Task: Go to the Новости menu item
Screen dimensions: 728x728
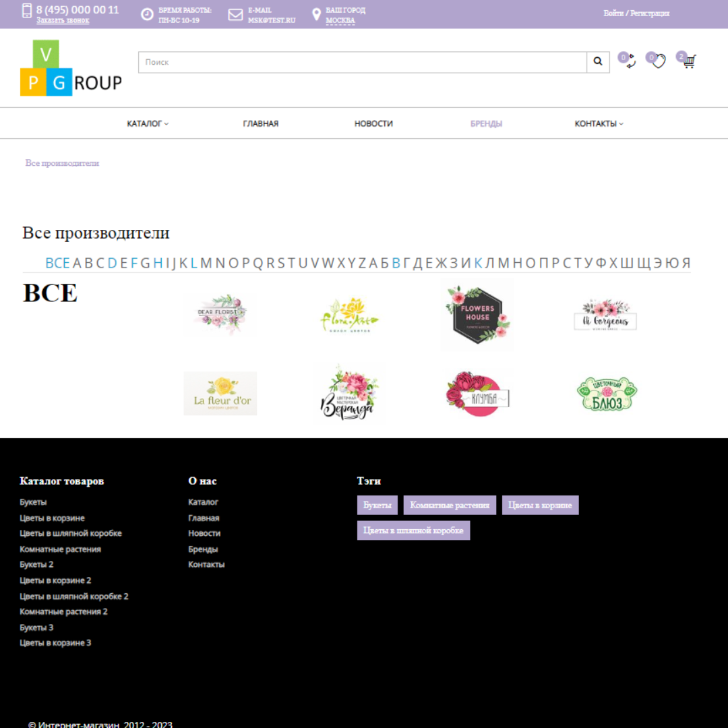Action: [x=373, y=124]
